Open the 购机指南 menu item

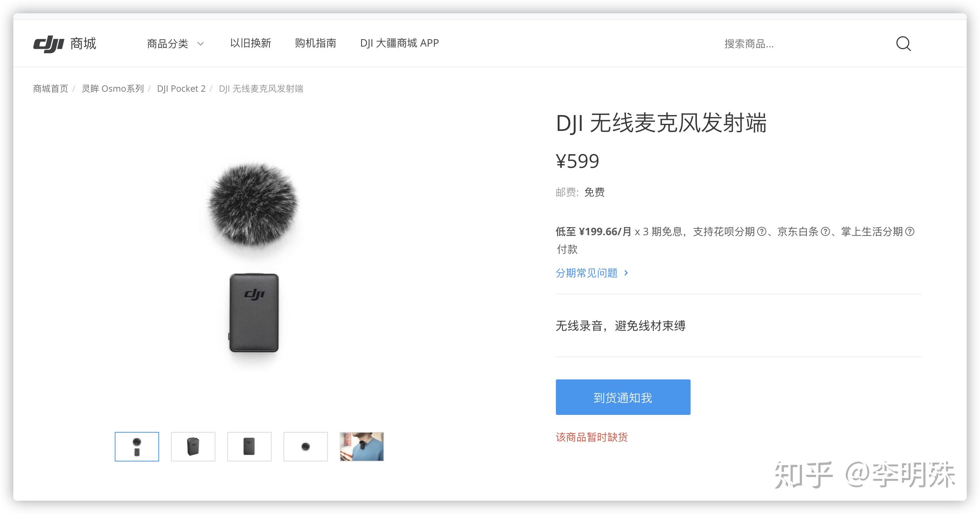point(315,43)
